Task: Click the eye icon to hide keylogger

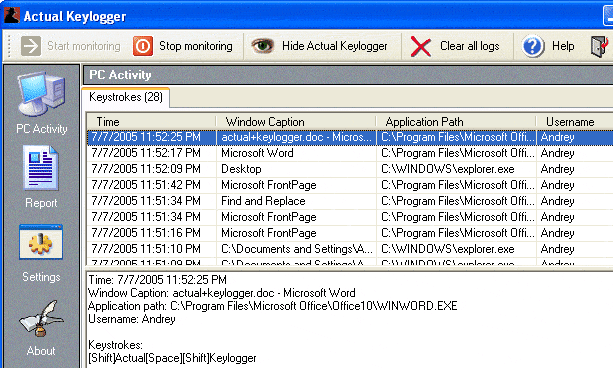Action: pos(262,46)
